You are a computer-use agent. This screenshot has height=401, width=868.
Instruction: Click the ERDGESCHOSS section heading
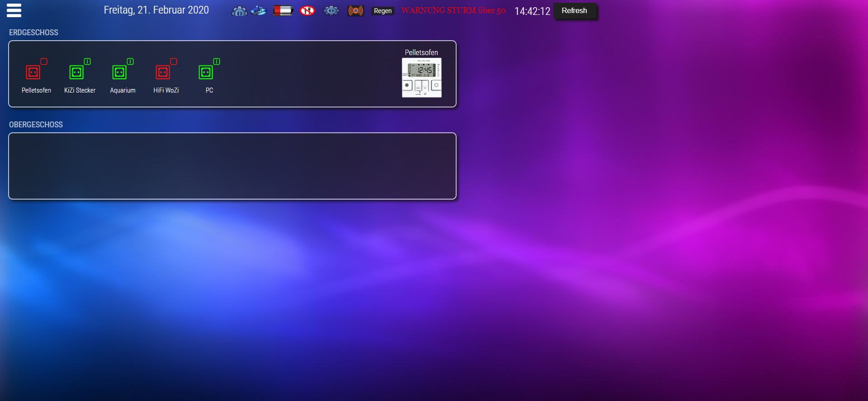click(x=34, y=33)
